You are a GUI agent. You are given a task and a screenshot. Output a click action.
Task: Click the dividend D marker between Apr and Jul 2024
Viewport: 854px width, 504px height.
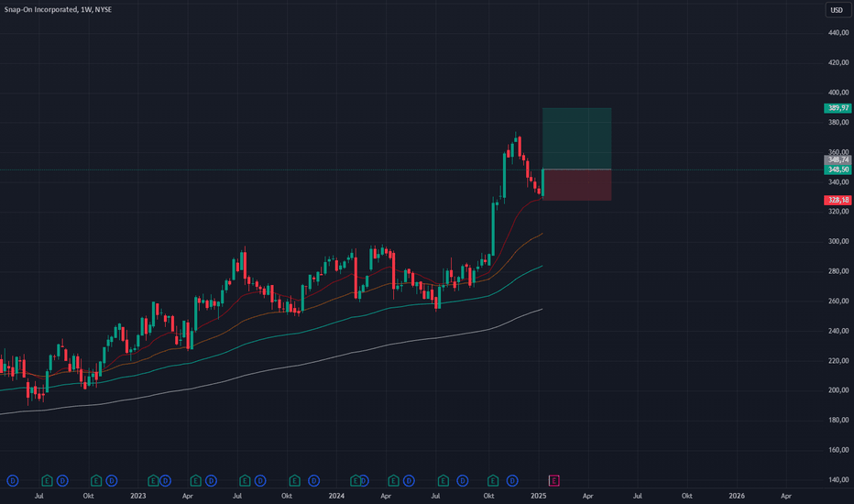409,480
